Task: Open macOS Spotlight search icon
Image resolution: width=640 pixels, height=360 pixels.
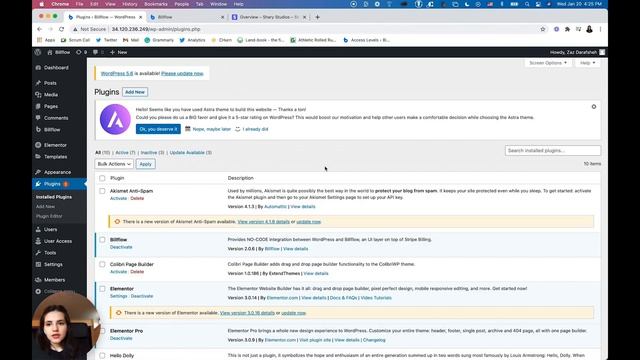Action: pyautogui.click(x=527, y=4)
